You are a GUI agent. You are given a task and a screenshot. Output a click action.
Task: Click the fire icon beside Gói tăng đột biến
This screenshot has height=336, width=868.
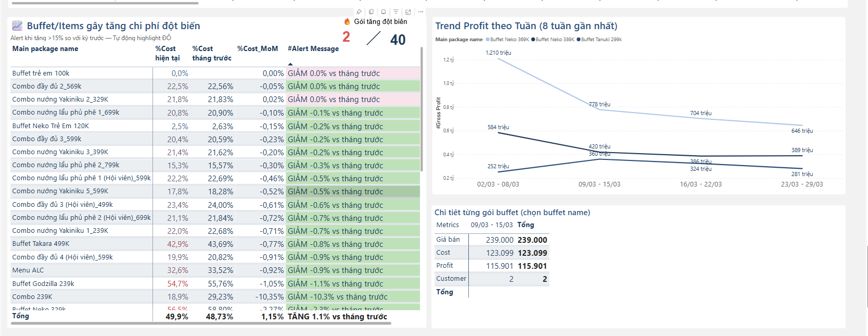point(347,22)
